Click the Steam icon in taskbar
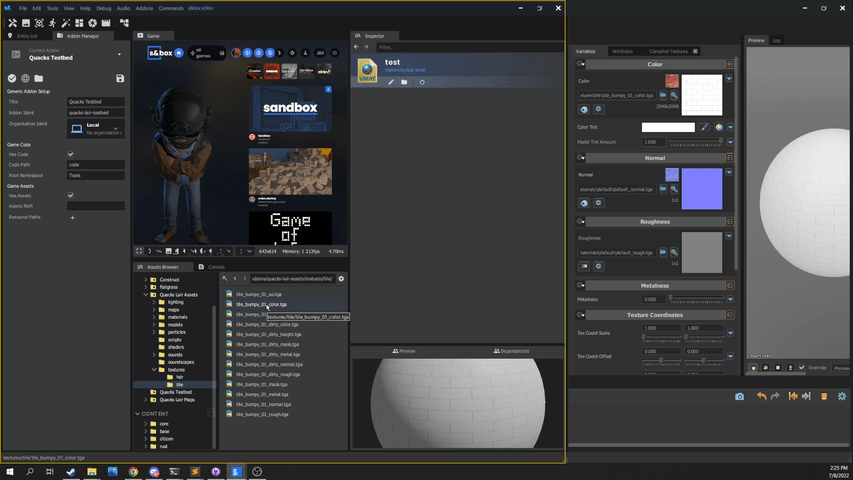Screen dimensions: 853x480 tap(71, 472)
